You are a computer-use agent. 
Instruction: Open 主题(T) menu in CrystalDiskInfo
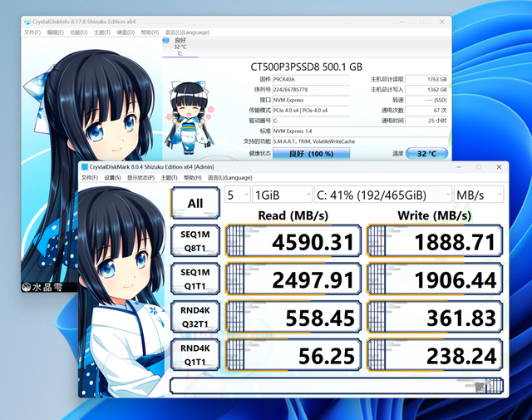102,32
